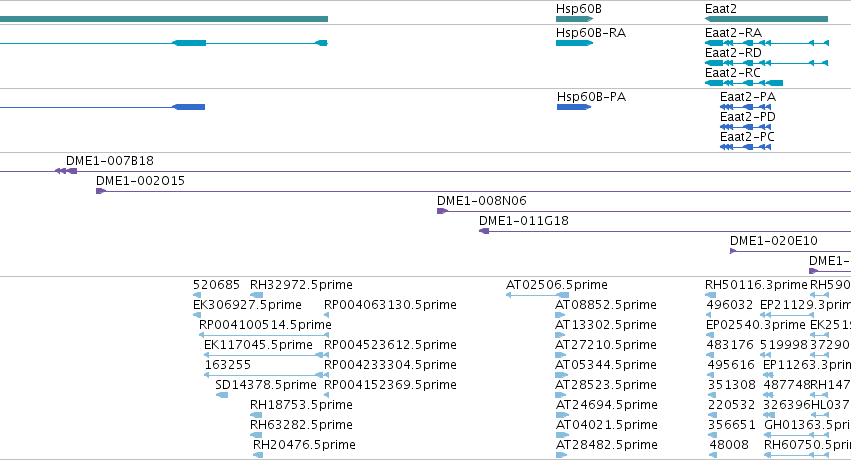Select the AT28482.5prime EST label
The image size is (851, 460).
[606, 445]
